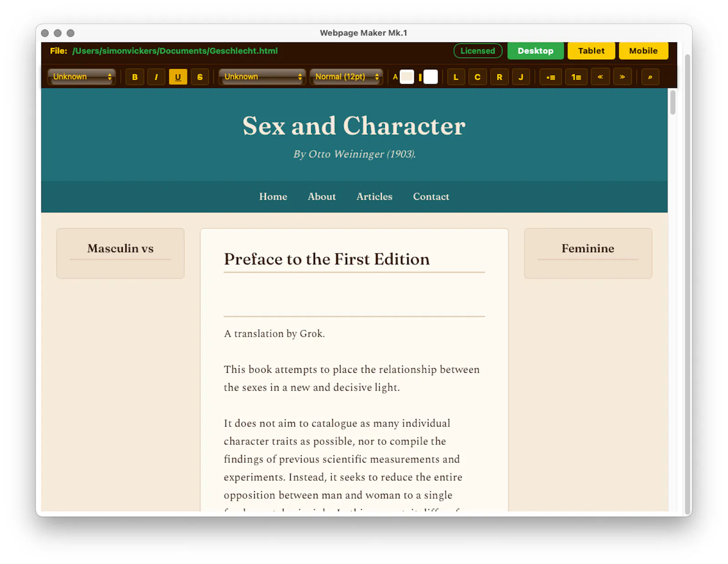Click the inner page scrollbar thumb

point(672,102)
